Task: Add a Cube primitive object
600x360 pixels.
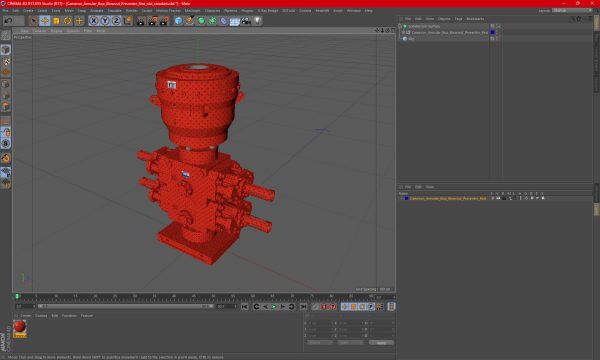Action: 178,21
